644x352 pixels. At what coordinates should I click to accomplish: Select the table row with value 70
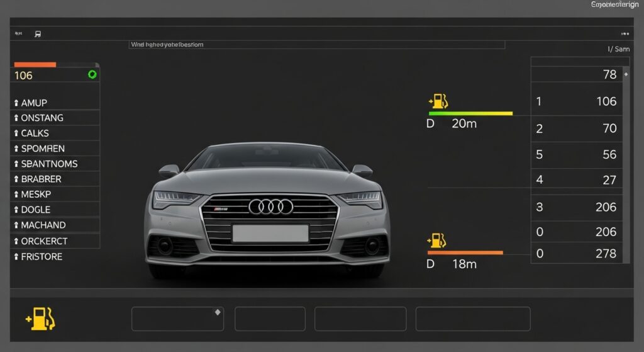[x=576, y=128]
